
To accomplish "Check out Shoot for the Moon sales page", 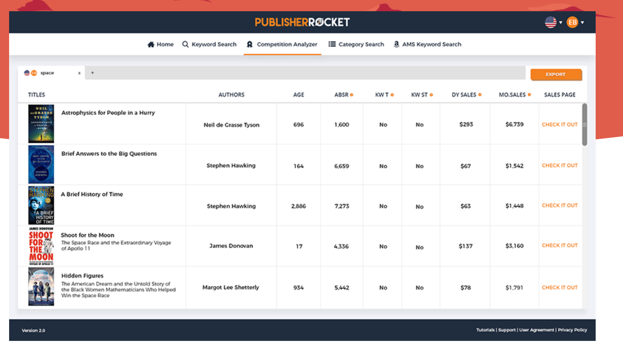I will (560, 246).
